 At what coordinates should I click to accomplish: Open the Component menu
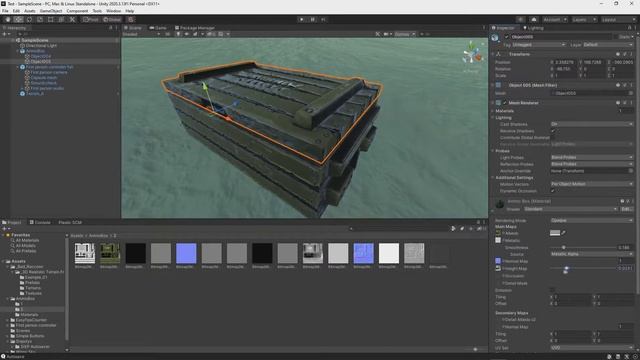point(77,11)
